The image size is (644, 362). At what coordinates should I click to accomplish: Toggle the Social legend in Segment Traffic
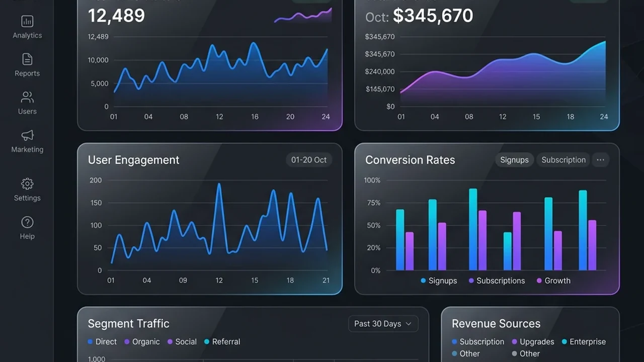(182, 342)
